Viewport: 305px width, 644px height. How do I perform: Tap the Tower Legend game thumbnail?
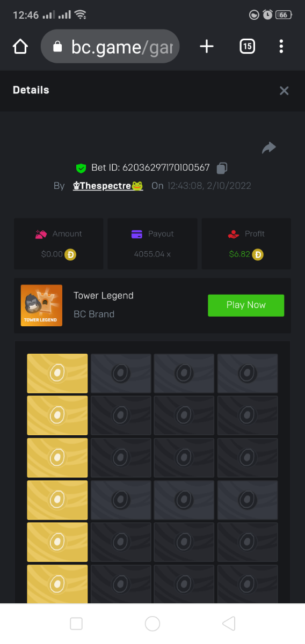coord(41,305)
